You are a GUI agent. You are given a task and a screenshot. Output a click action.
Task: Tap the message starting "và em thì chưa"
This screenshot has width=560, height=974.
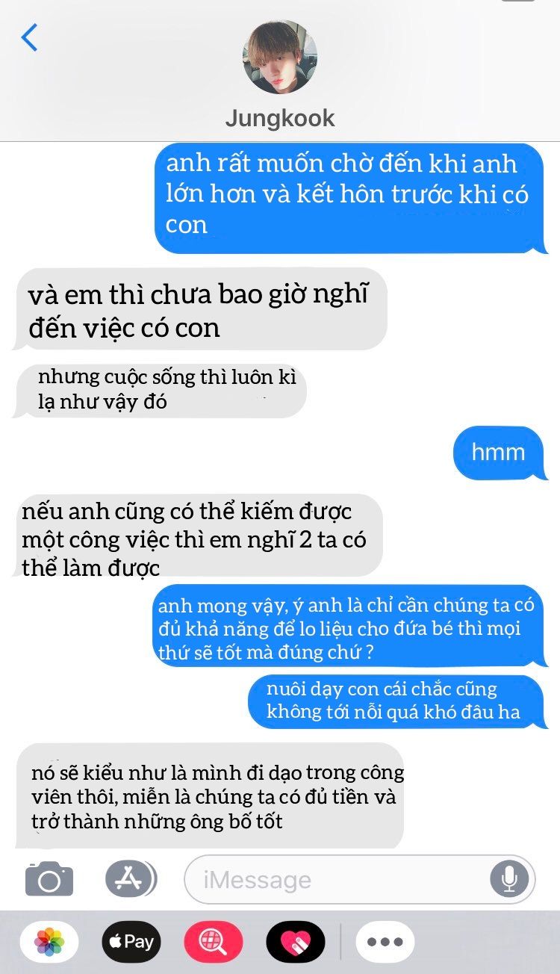(199, 309)
